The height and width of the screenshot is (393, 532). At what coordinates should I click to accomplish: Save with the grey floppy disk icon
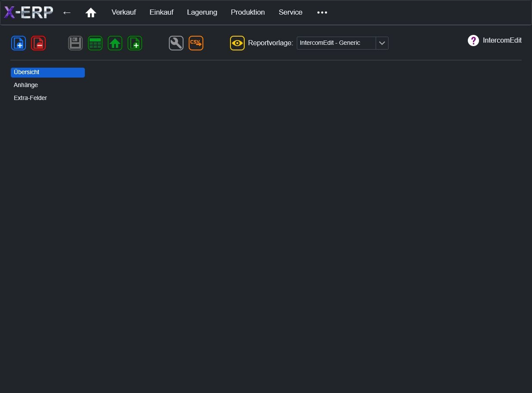[x=75, y=43]
